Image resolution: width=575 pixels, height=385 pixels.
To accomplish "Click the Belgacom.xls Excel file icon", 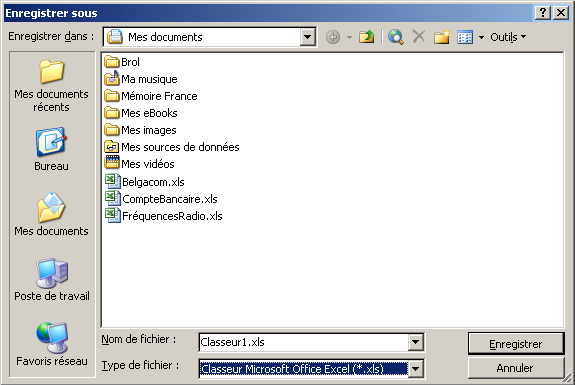I will tap(113, 181).
